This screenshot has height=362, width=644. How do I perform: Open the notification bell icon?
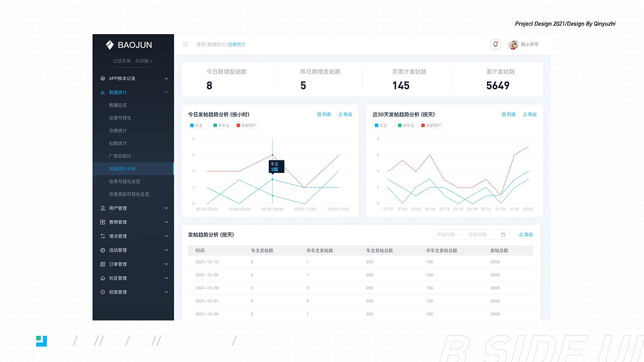click(496, 44)
